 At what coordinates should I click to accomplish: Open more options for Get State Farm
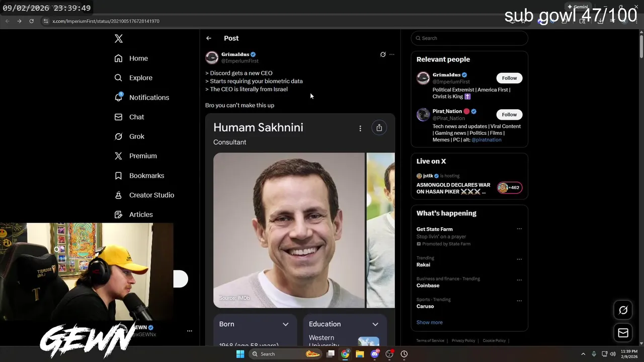pos(519,229)
